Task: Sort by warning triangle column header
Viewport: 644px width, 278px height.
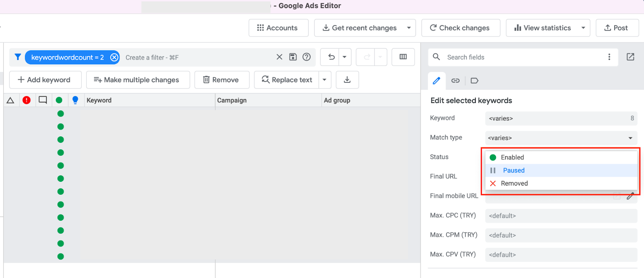Action: pos(10,100)
